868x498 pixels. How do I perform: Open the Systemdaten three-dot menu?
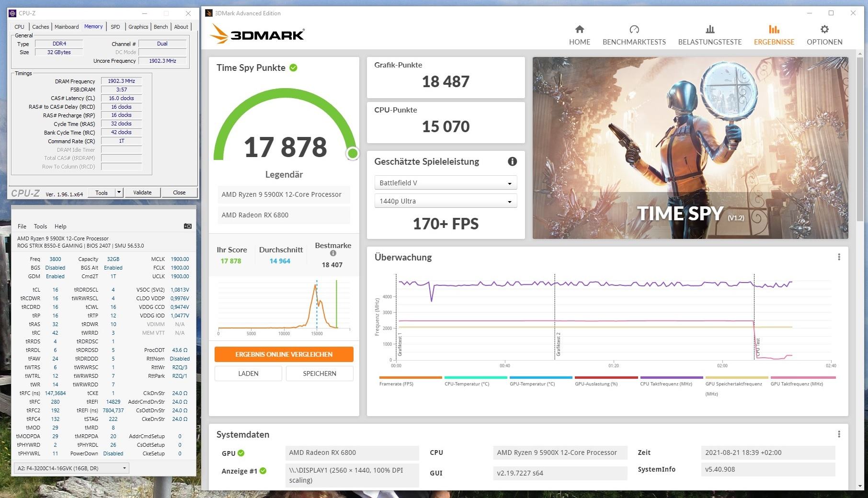pos(839,434)
